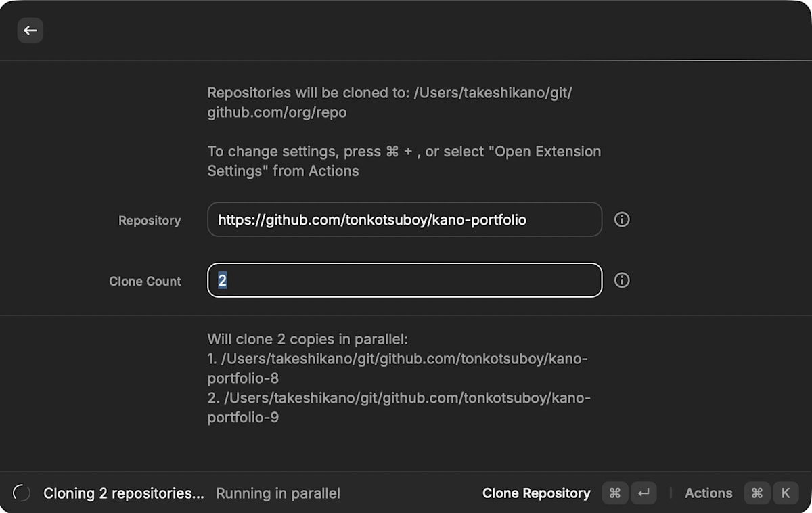Click the "To change settings" hint text

[404, 161]
